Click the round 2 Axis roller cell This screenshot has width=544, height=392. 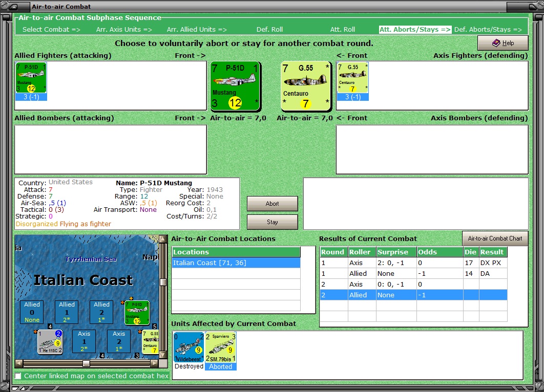362,284
